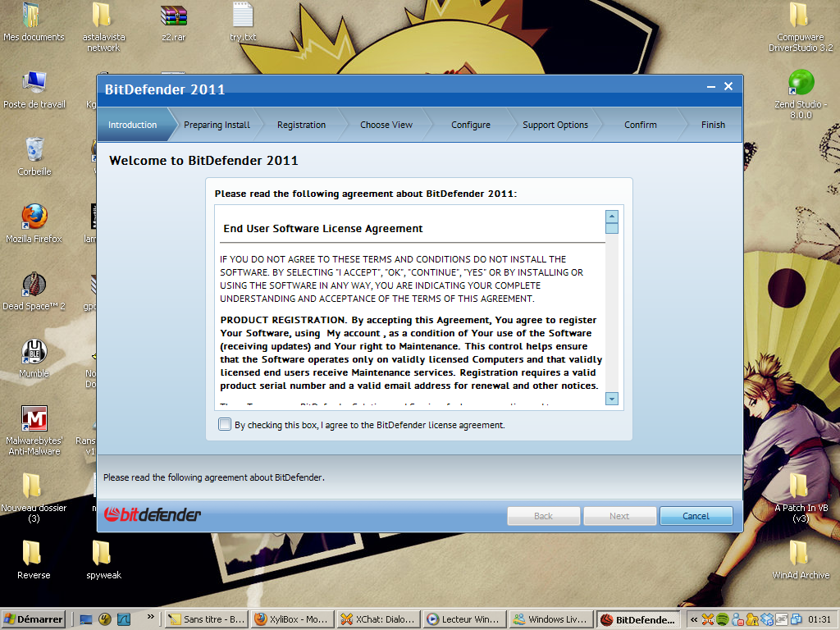Select astalavista network folder icon
The image size is (840, 630).
tap(103, 27)
